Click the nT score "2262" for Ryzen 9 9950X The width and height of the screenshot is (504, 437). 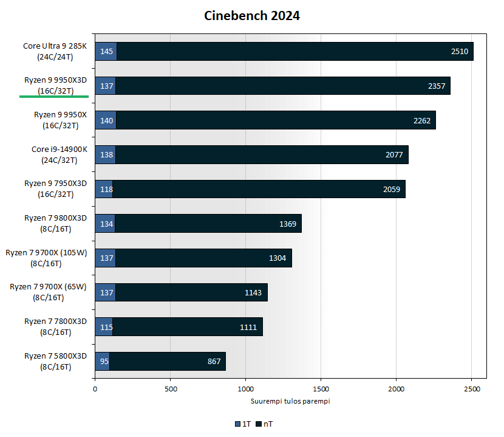click(421, 121)
